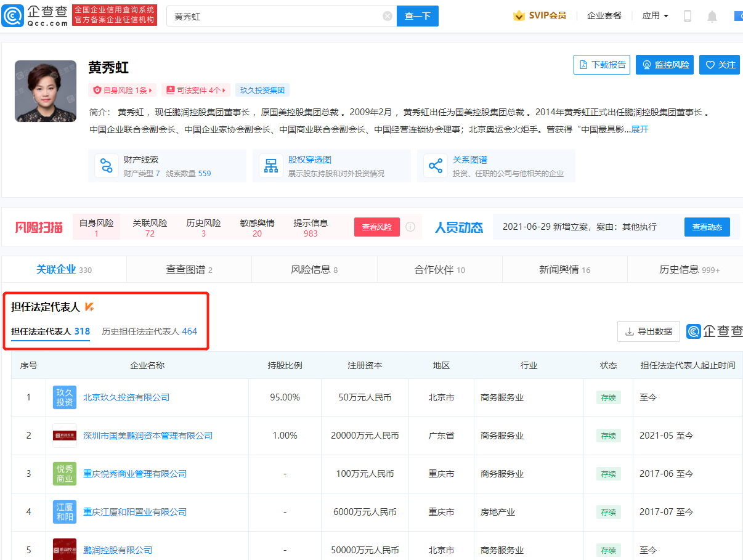
Task: Switch to 合作伙伴 tab
Action: 440,270
